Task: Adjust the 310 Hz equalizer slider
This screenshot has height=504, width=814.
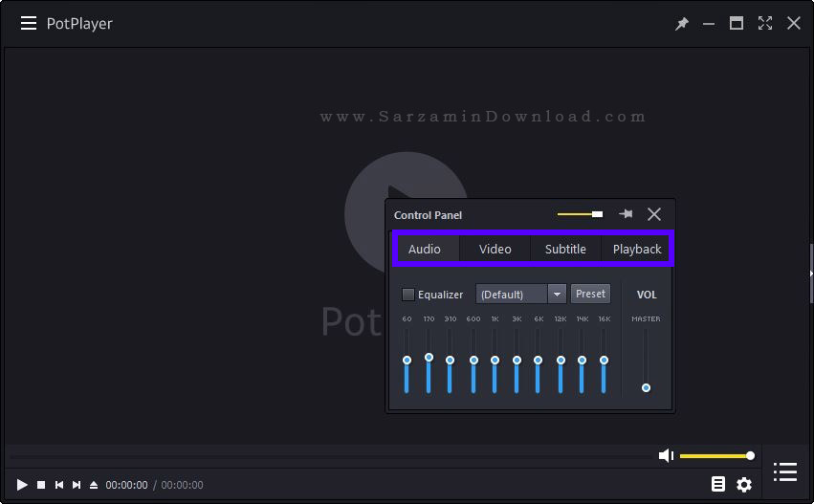Action: coord(451,361)
